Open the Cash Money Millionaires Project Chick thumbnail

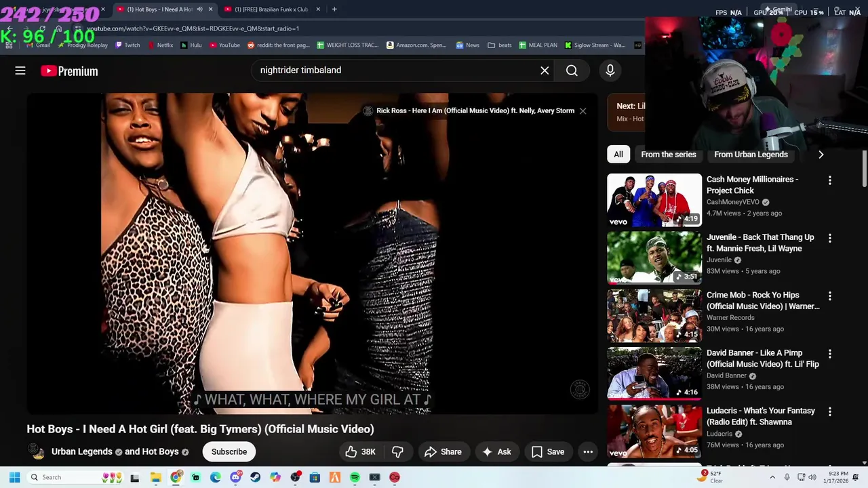pyautogui.click(x=654, y=200)
